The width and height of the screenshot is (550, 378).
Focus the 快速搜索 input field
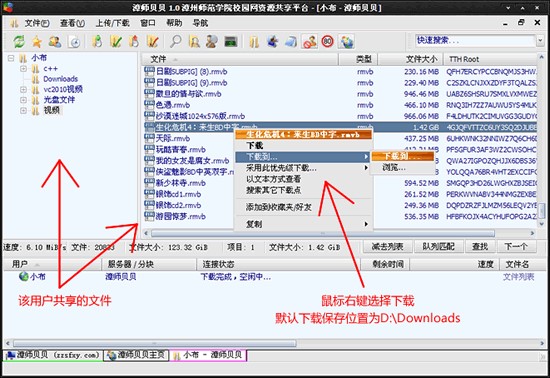pos(475,41)
